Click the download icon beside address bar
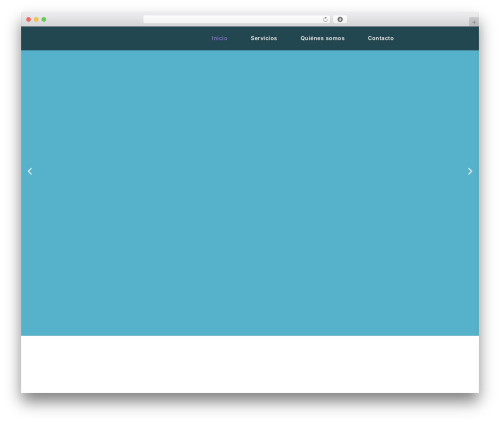The width and height of the screenshot is (500, 423). (x=340, y=20)
